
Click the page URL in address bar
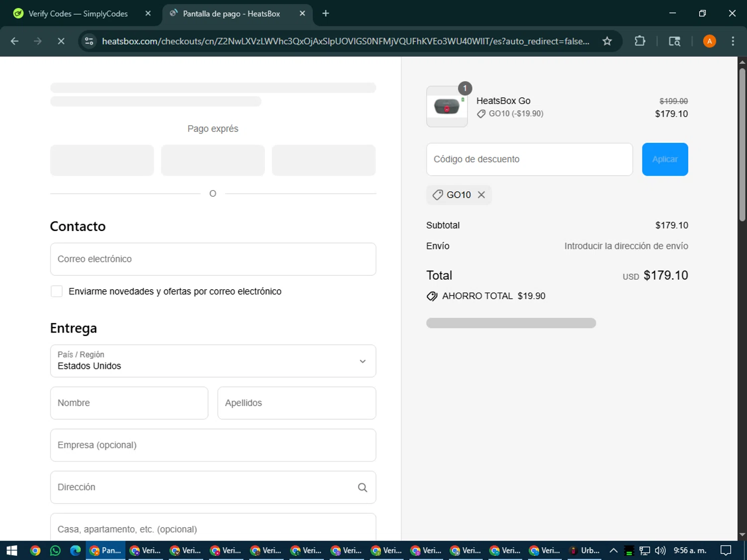346,41
